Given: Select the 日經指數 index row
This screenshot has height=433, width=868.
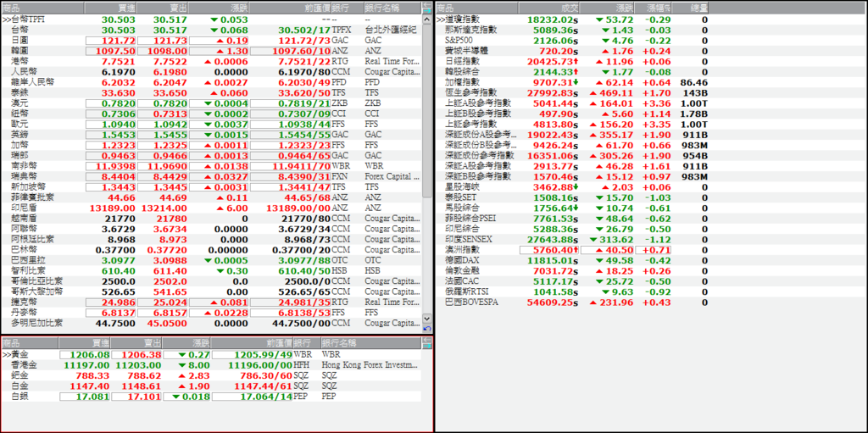Looking at the screenshot, I should [x=572, y=61].
